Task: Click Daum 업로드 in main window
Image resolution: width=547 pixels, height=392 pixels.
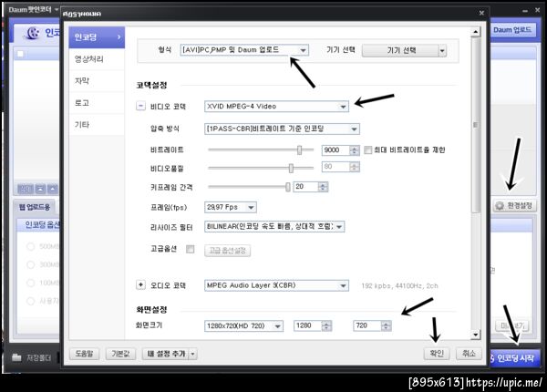Action: [x=512, y=30]
